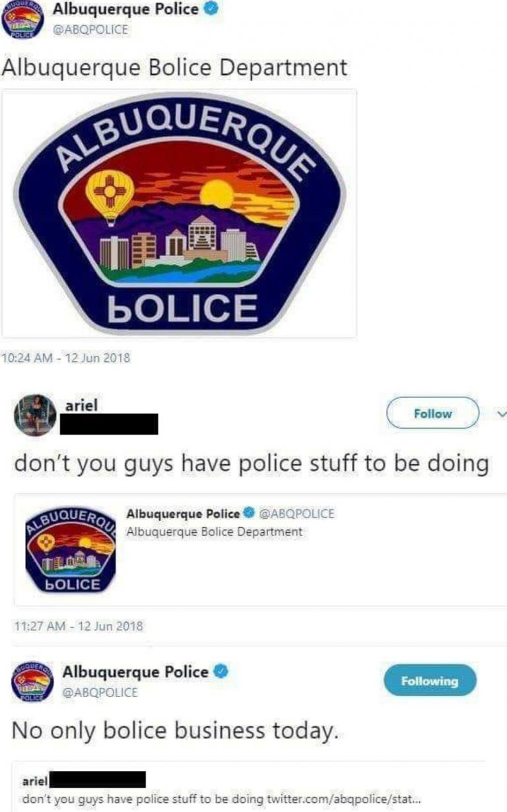Open the @ABQPOLICE handle at the top

tap(90, 29)
